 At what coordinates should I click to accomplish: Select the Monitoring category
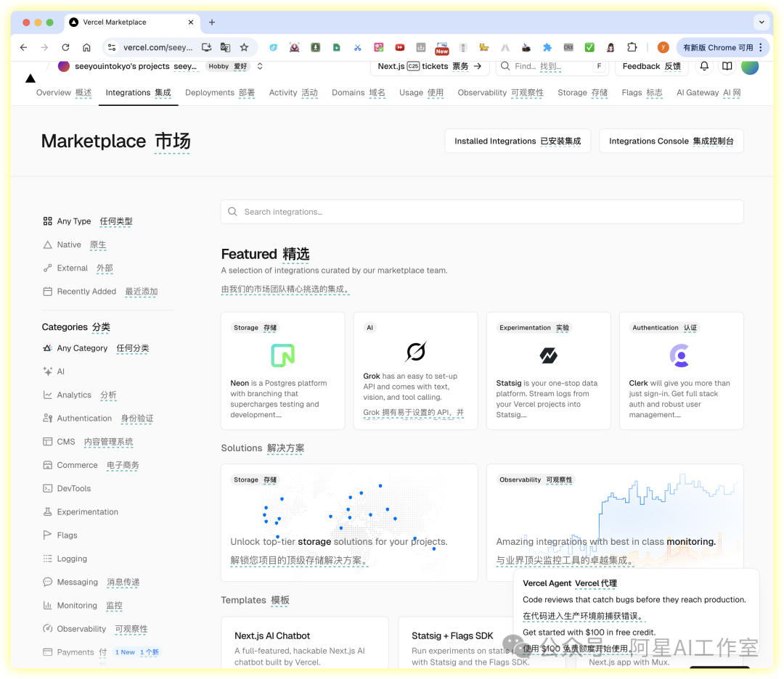click(83, 605)
